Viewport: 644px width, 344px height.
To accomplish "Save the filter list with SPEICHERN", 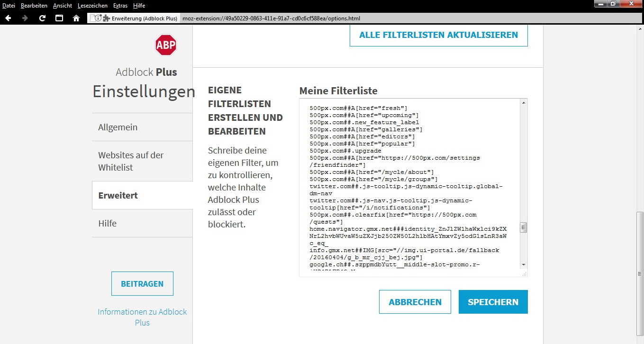I will (493, 302).
